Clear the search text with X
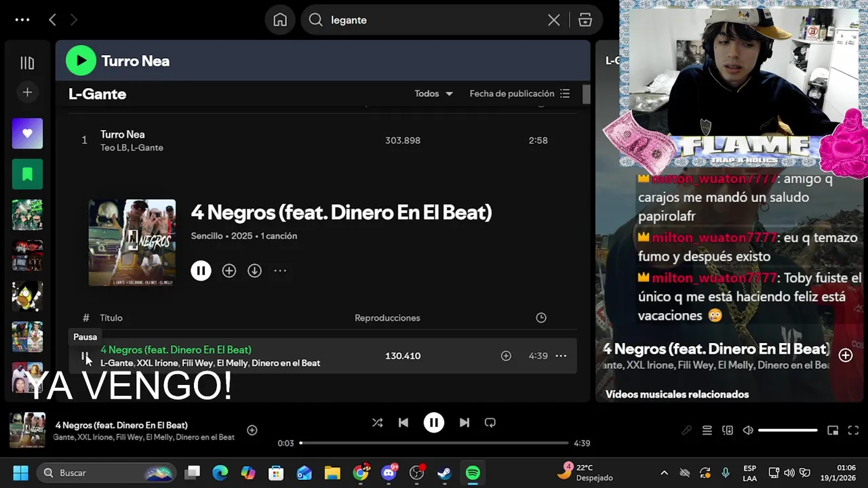This screenshot has height=488, width=868. (554, 20)
